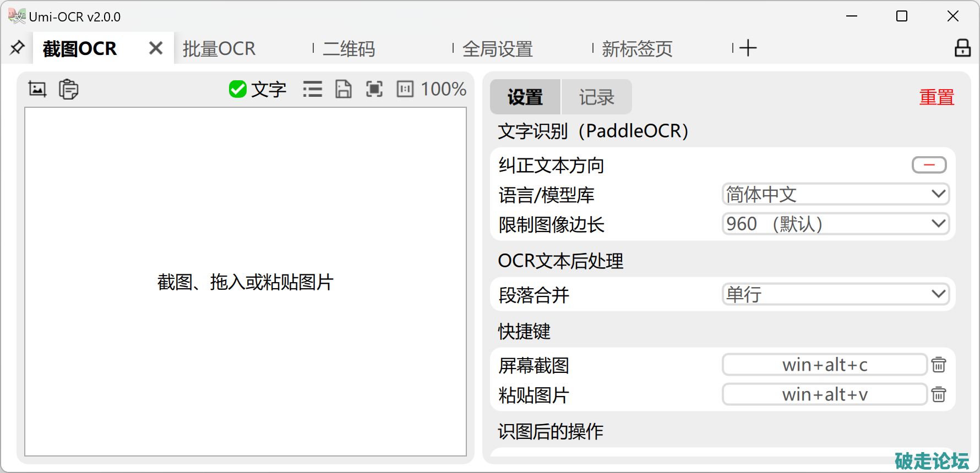980x473 pixels.
Task: Click the red 重置 button
Action: (936, 97)
